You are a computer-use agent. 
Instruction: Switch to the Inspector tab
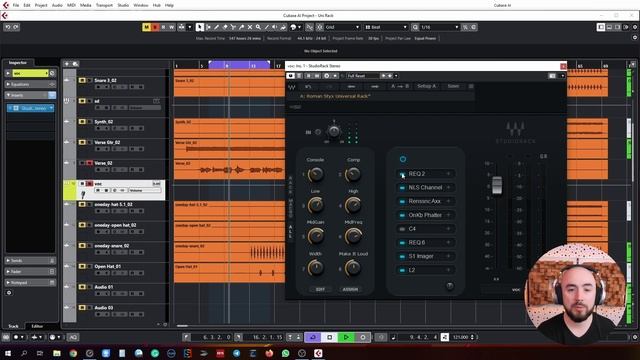[x=18, y=62]
